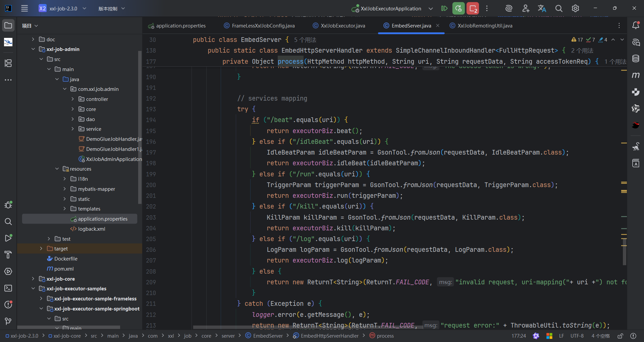Viewport: 644px width, 342px height.
Task: Open the Database tool window
Action: [636, 59]
